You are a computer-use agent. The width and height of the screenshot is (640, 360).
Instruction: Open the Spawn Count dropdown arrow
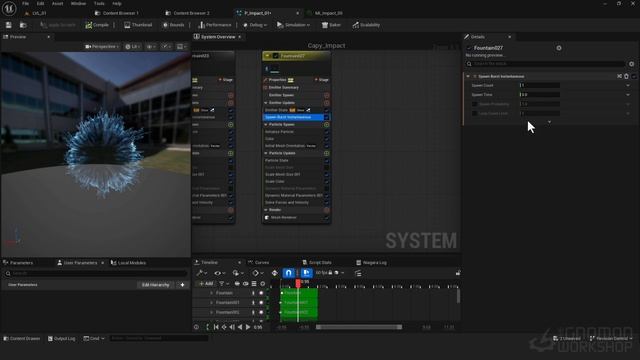pyautogui.click(x=628, y=85)
